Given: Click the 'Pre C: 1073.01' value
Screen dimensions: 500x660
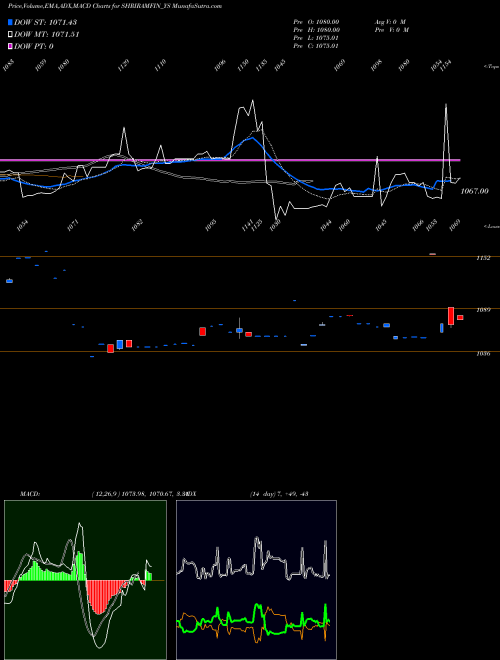Looking at the screenshot, I should point(316,46).
